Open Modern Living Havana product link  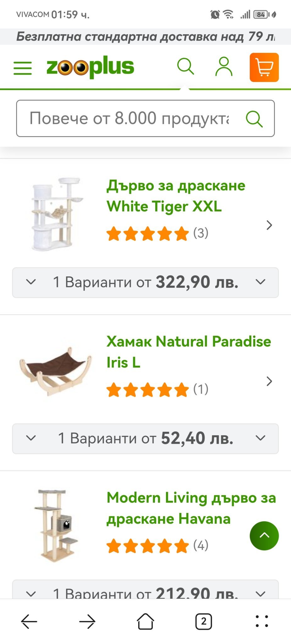coord(191,508)
